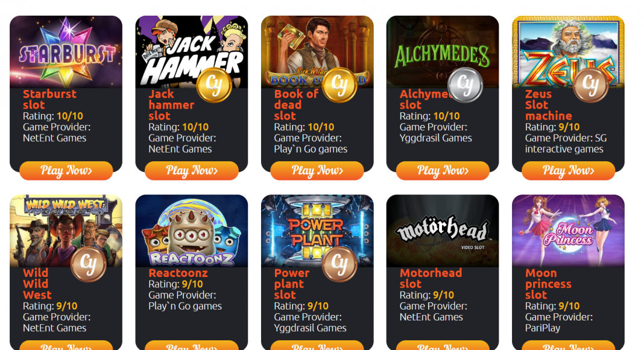Open the Starburst game thumbnail
Image resolution: width=644 pixels, height=350 pixels.
66,52
